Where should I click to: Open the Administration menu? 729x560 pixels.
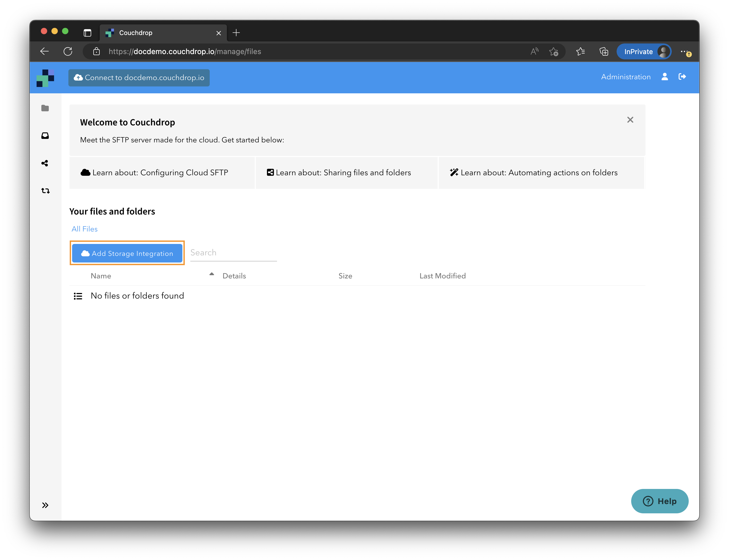coord(626,77)
